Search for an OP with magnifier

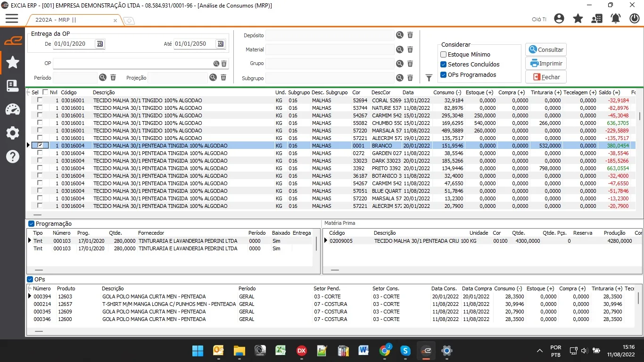pyautogui.click(x=216, y=64)
